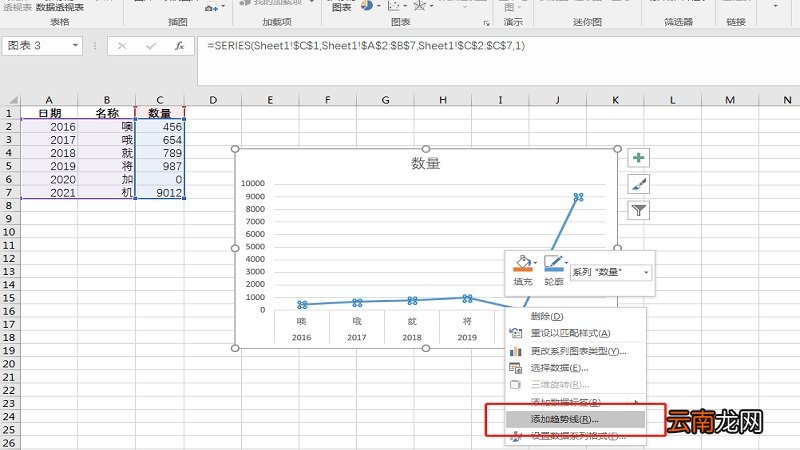Click the 轮廓 outline pen icon
Viewport: 800px width, 450px height.
coord(553,263)
